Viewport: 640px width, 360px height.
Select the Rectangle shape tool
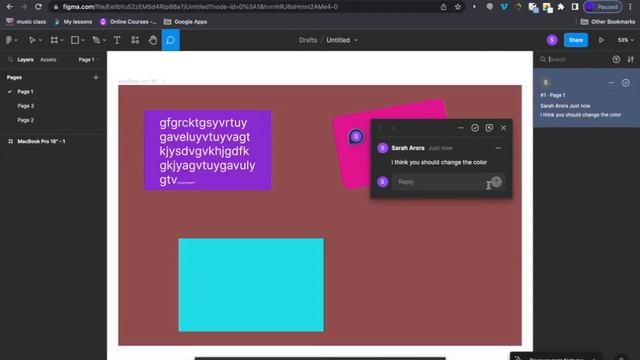(x=75, y=40)
